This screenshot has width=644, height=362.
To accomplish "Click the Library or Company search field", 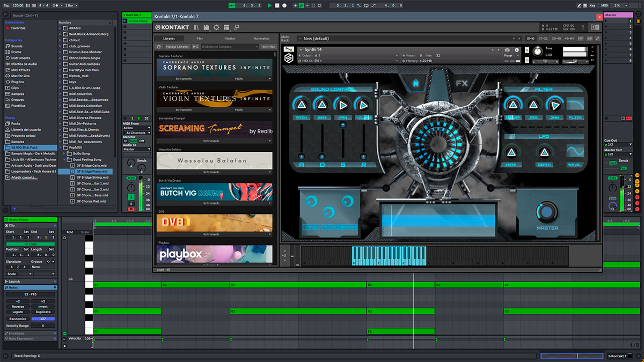I will click(x=231, y=47).
